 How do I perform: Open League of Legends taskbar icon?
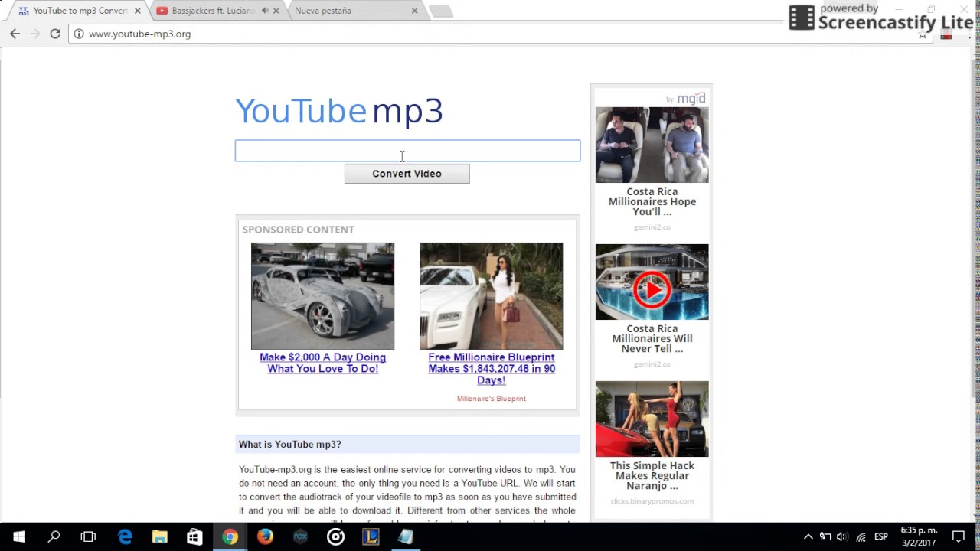click(371, 537)
